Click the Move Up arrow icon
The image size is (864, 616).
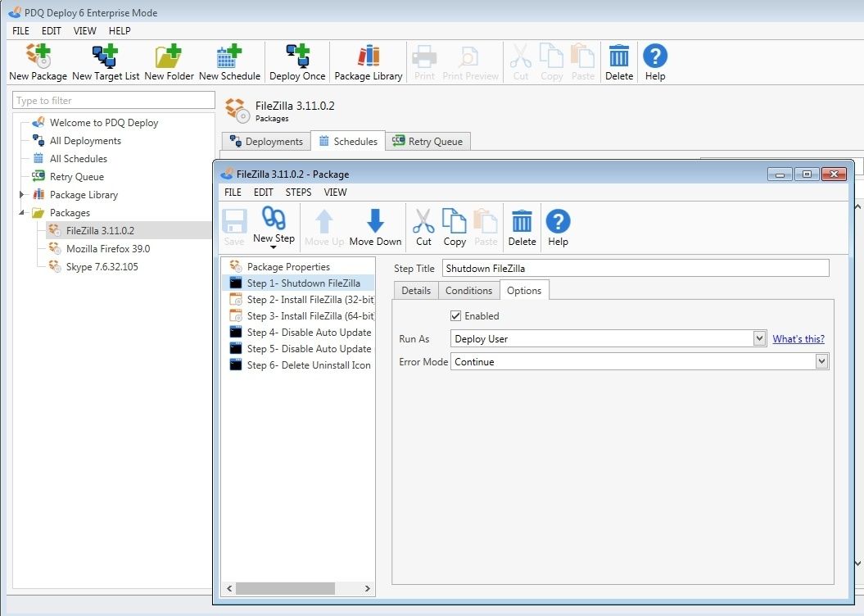[324, 221]
